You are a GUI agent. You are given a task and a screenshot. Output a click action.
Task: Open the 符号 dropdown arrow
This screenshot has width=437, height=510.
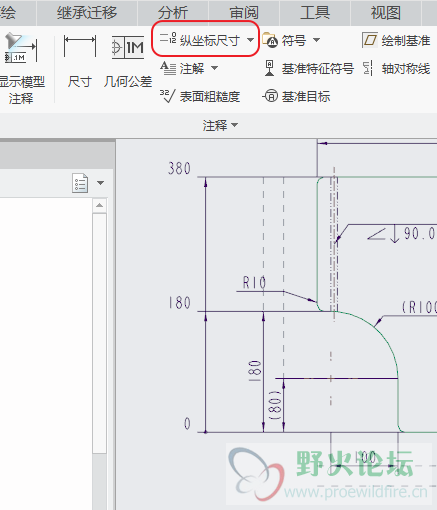point(316,40)
